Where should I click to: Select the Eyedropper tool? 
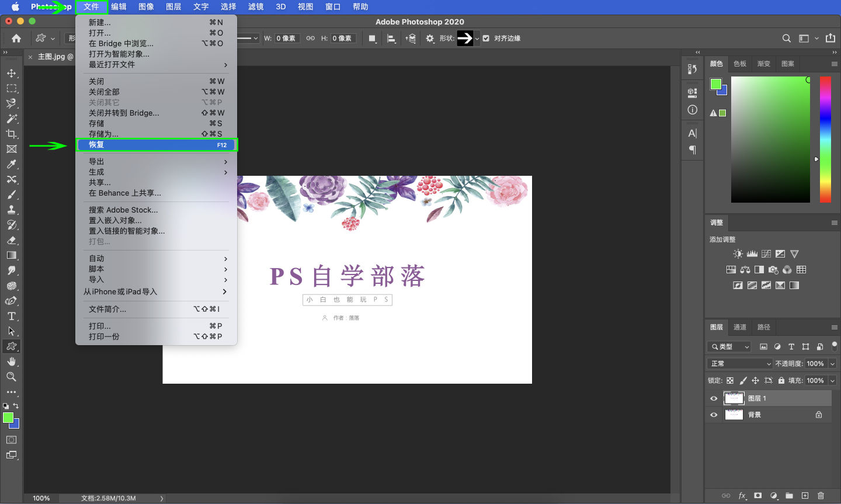click(x=13, y=164)
